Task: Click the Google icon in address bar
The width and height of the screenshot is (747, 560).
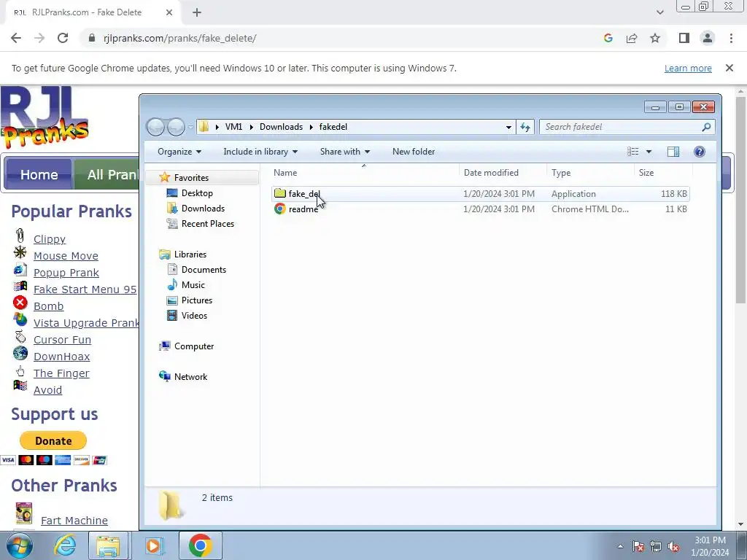Action: [x=608, y=38]
